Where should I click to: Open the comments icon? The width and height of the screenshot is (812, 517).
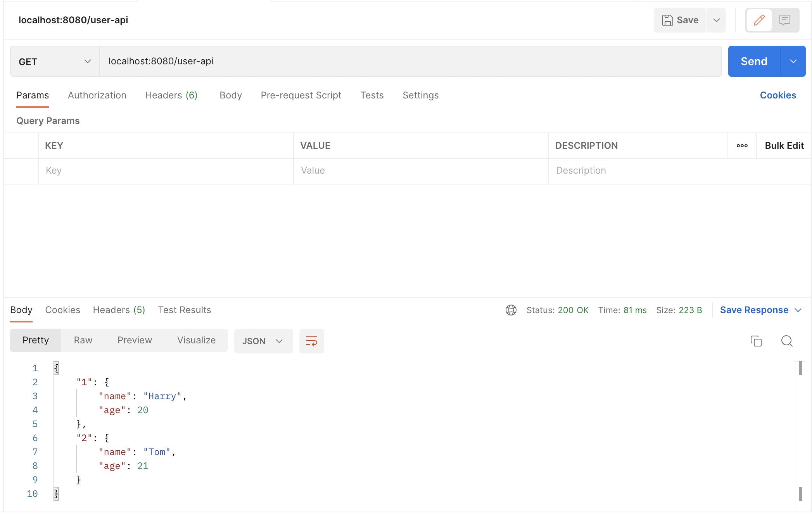click(785, 20)
